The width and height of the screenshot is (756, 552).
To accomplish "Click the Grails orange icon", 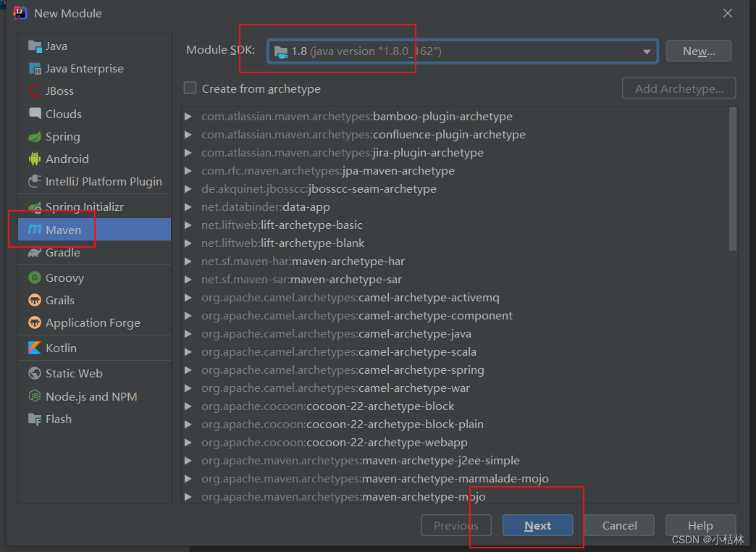I will (x=35, y=300).
